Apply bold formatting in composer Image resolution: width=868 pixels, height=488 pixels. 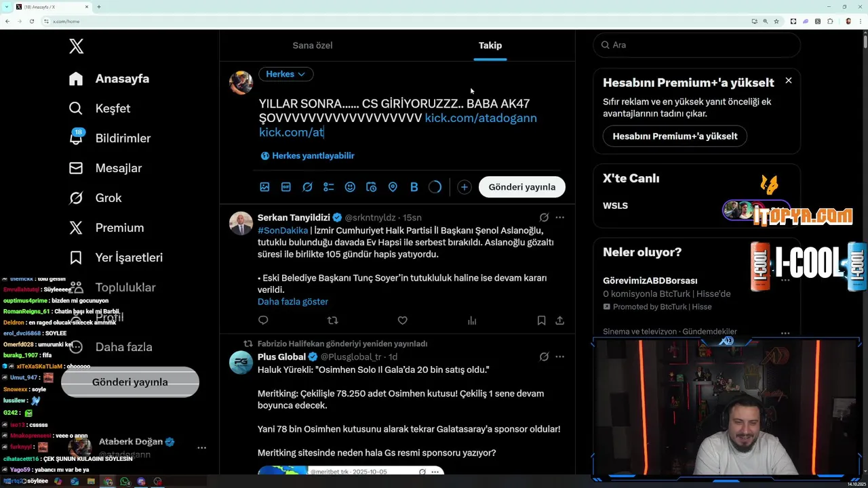[414, 187]
